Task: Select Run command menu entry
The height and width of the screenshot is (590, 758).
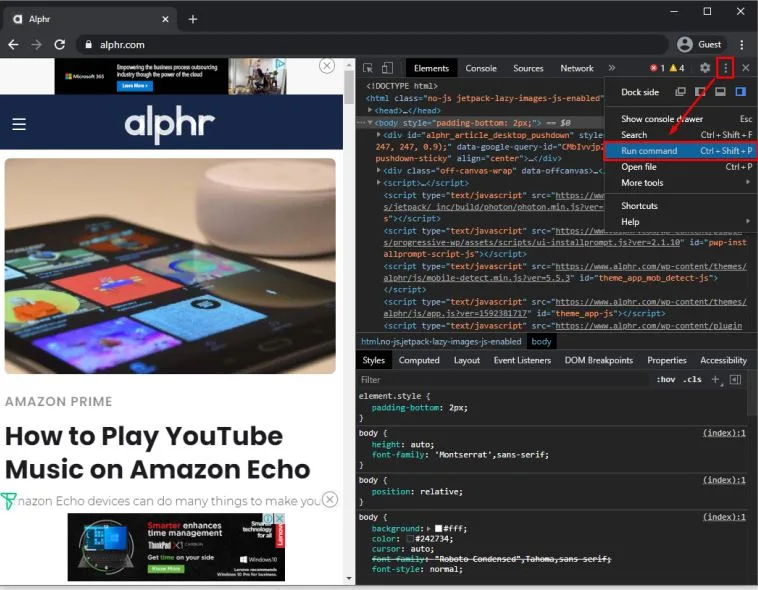Action: 682,151
